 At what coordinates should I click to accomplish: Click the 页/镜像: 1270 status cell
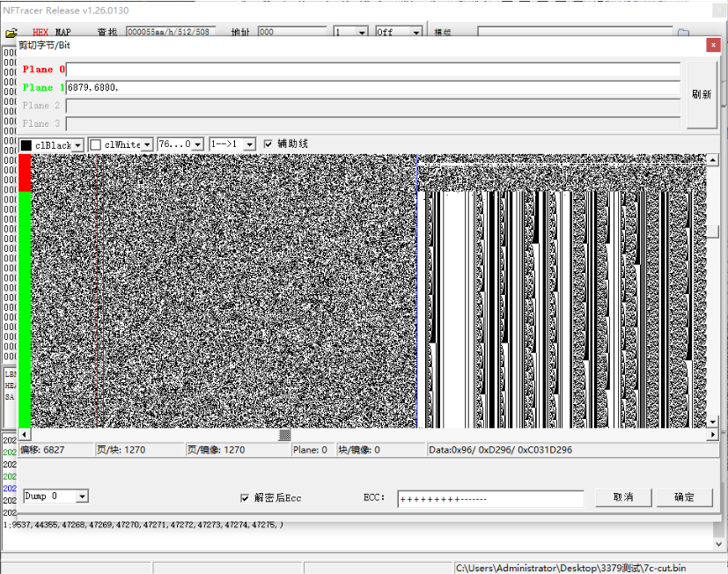(238, 450)
